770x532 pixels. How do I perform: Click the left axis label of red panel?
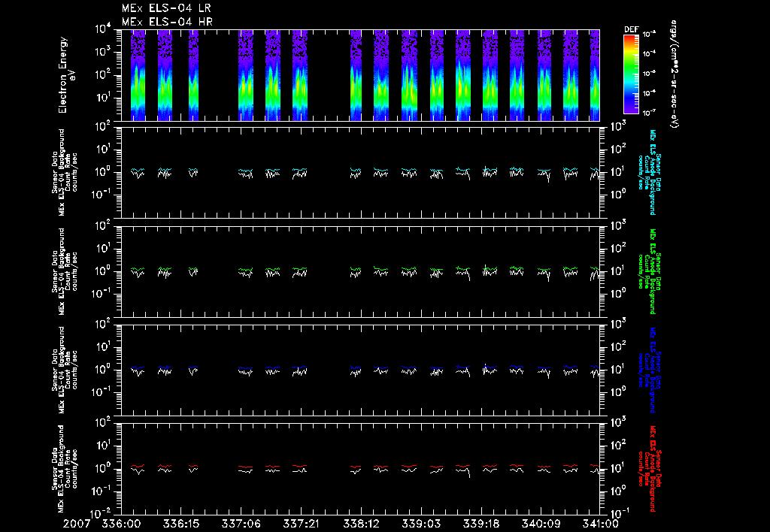click(x=65, y=469)
